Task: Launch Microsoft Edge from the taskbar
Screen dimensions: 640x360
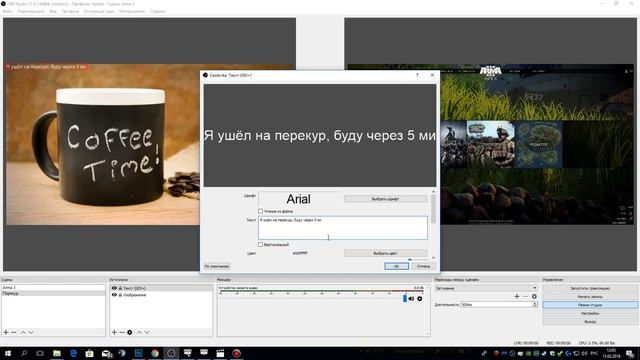Action: [x=73, y=353]
